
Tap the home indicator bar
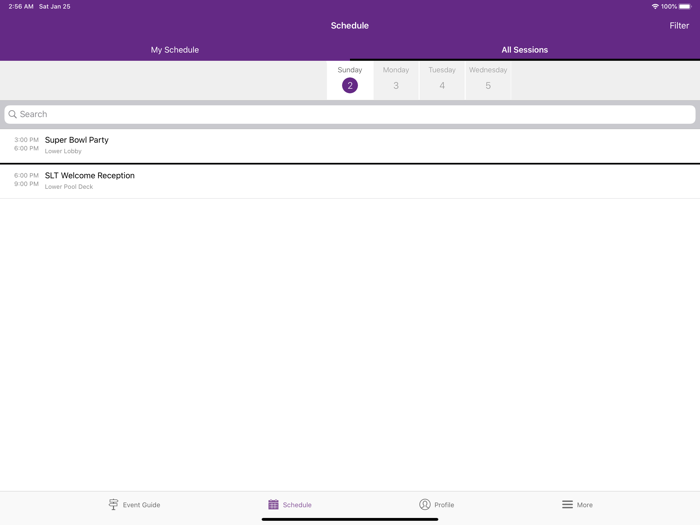tap(350, 519)
